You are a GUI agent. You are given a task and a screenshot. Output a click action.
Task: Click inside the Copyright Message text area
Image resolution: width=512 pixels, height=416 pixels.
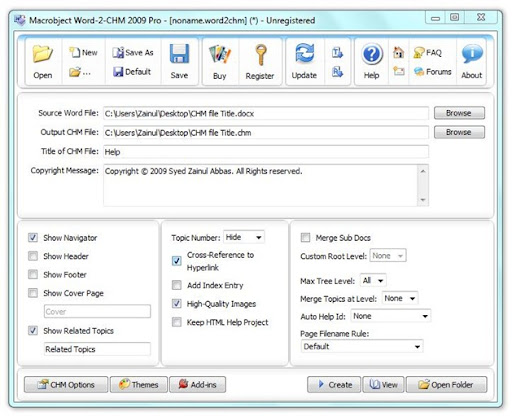[x=260, y=185]
